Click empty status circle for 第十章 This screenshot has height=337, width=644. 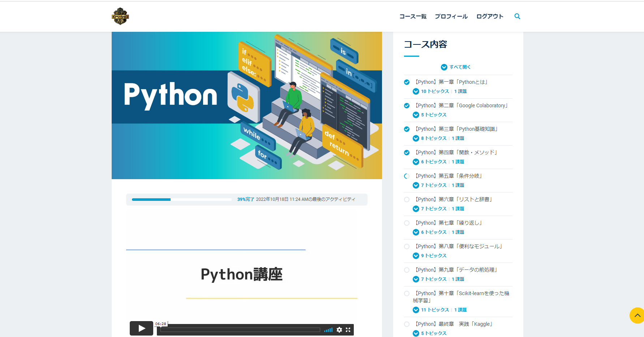pyautogui.click(x=407, y=293)
